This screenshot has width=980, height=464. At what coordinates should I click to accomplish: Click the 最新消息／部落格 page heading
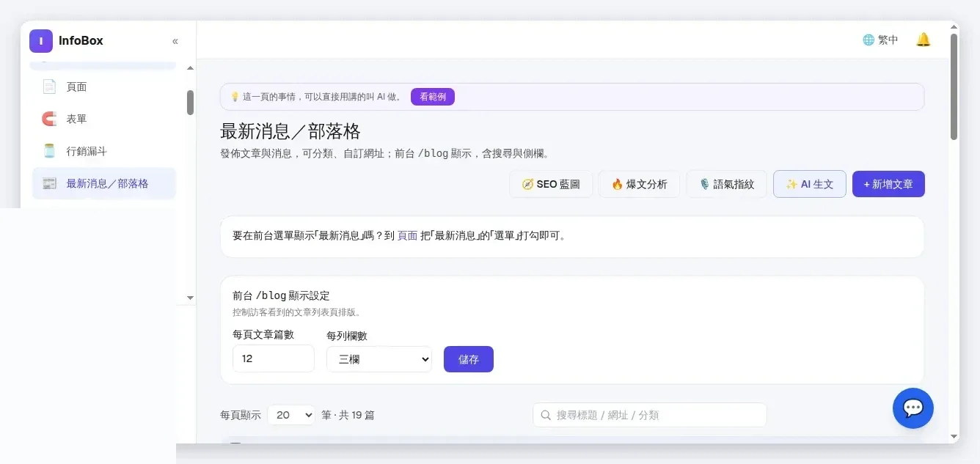[x=290, y=131]
